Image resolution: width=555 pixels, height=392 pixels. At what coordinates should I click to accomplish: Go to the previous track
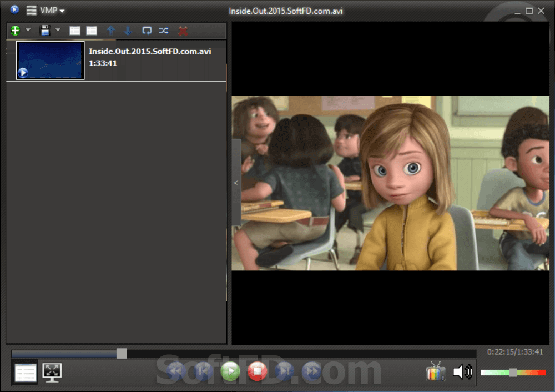203,371
